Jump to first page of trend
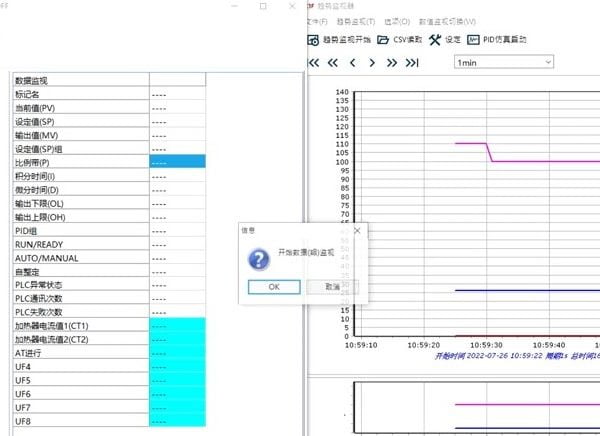 point(313,62)
